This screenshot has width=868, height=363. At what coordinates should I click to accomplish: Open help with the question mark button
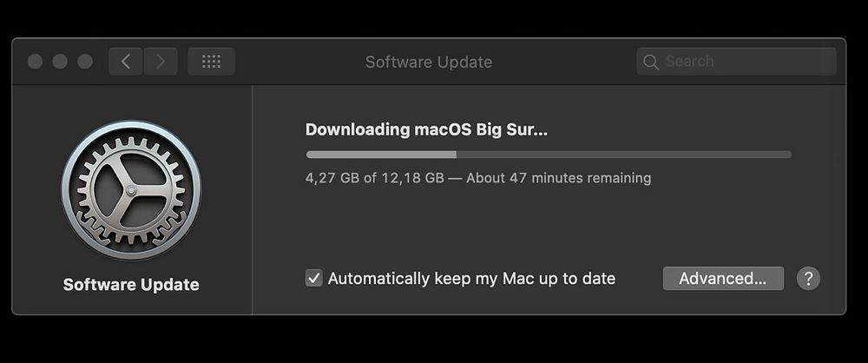808,278
